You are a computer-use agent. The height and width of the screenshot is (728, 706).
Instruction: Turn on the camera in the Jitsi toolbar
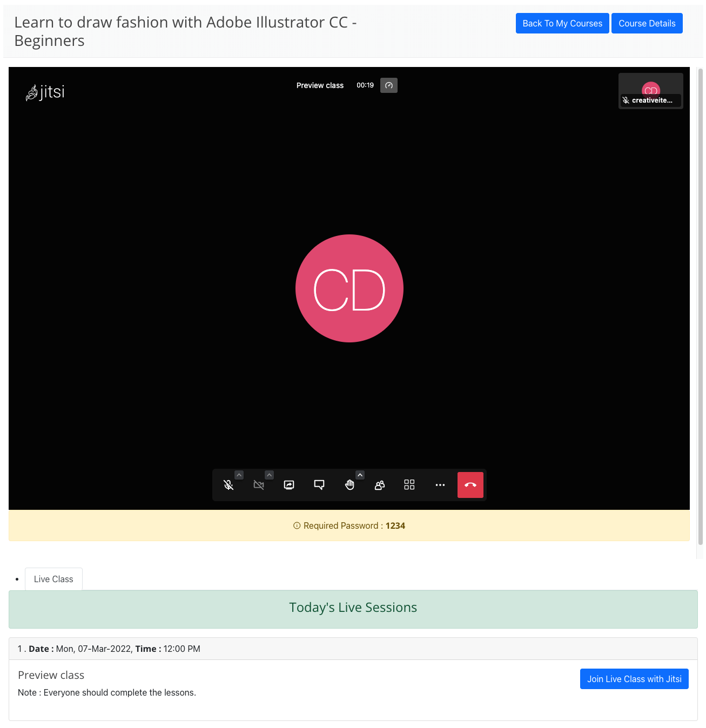[259, 485]
